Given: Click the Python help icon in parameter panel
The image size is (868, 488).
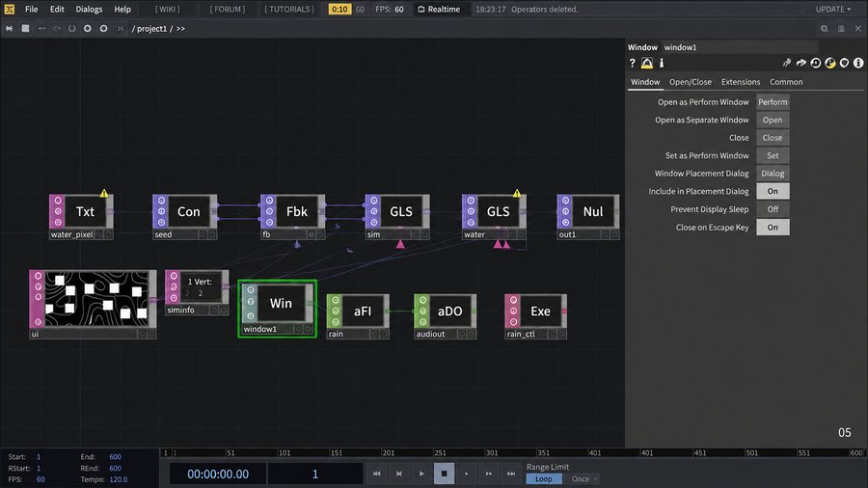Looking at the screenshot, I should [646, 63].
